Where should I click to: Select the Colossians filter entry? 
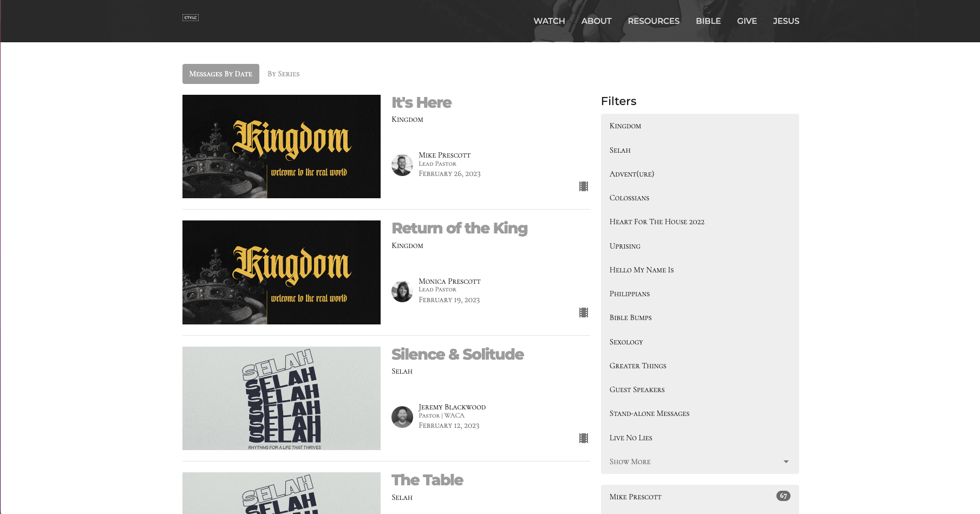point(629,198)
